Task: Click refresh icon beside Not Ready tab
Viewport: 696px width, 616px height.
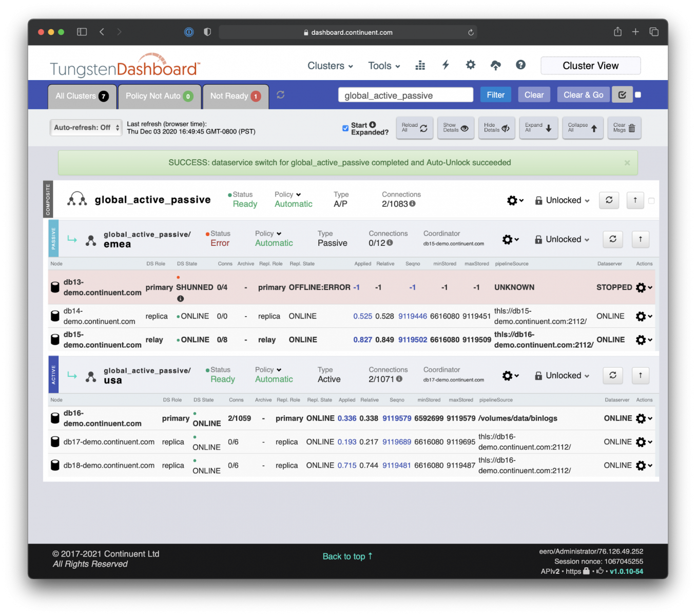Action: [280, 95]
